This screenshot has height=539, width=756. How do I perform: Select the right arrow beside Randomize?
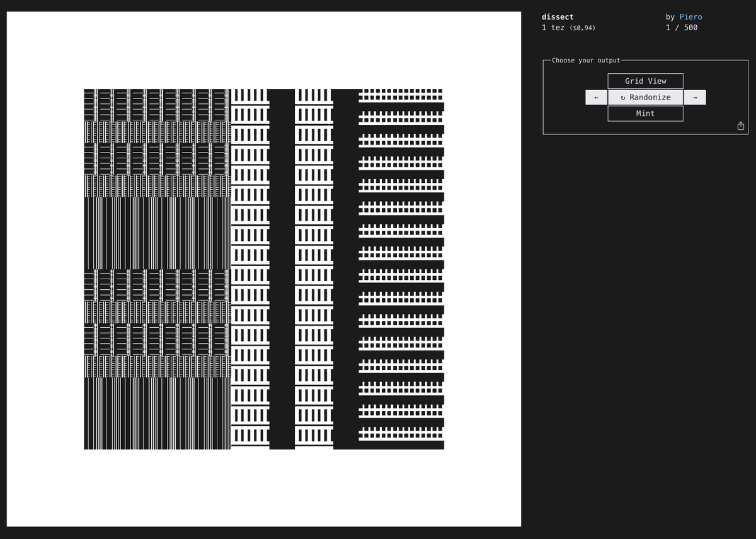694,97
